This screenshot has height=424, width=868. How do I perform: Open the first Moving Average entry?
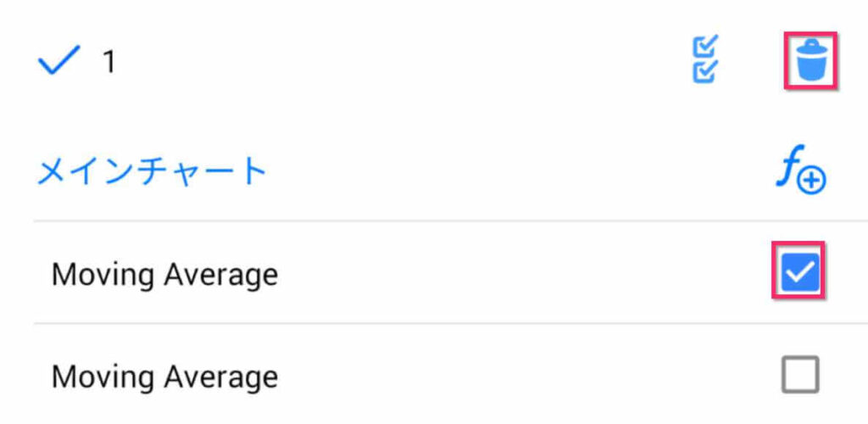click(164, 274)
